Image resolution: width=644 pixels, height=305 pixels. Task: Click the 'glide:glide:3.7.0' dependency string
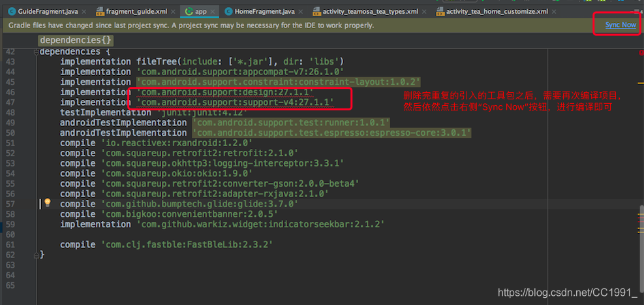(x=200, y=204)
